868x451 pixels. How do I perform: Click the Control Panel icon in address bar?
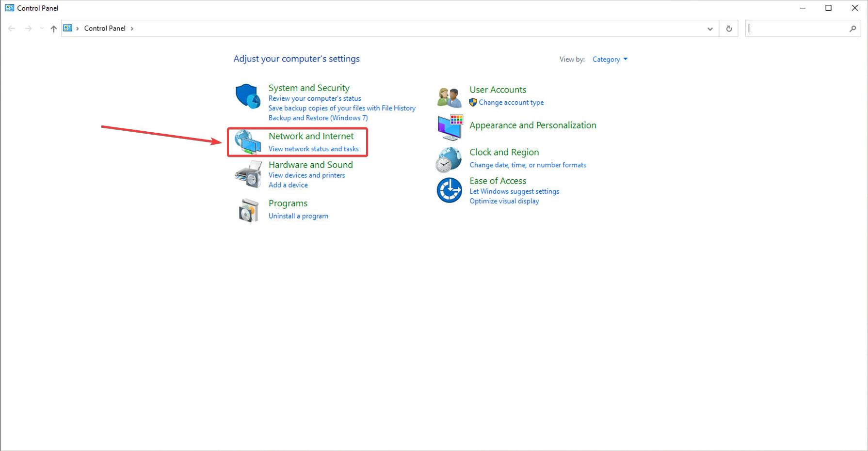68,28
